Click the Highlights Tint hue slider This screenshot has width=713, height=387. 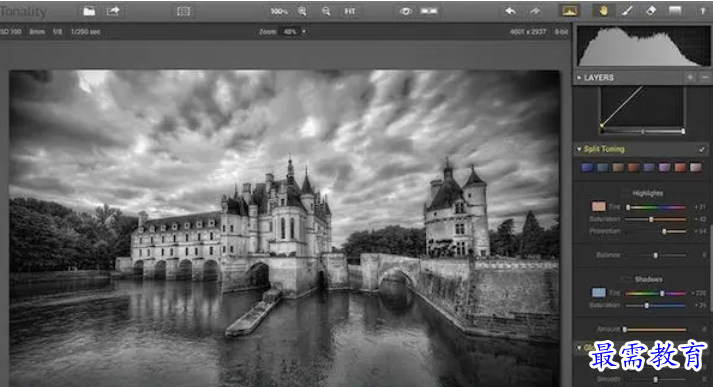[657, 207]
